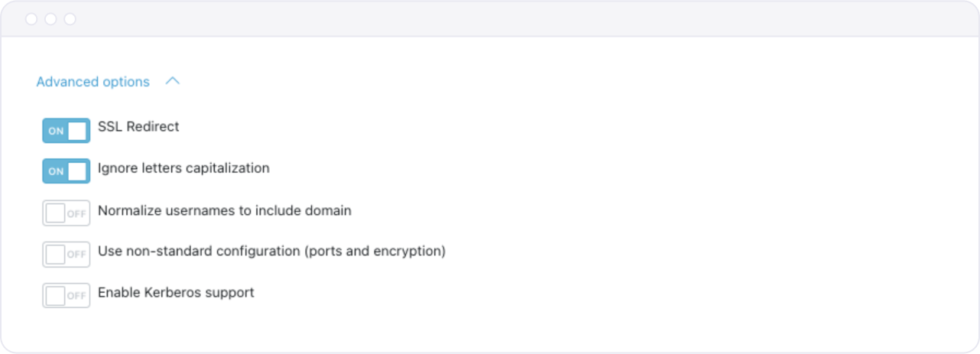Viewport: 980px width, 354px height.
Task: Click the Enable Kerberos support label
Action: click(176, 292)
